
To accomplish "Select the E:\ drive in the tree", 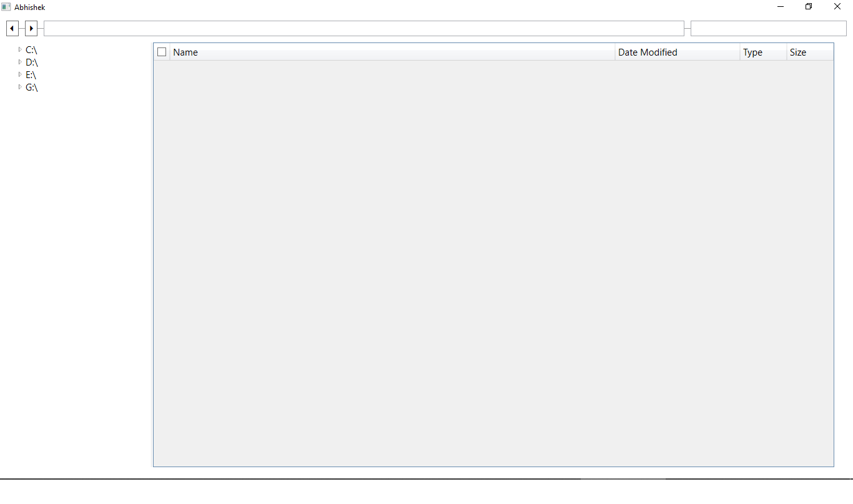I will pos(30,75).
